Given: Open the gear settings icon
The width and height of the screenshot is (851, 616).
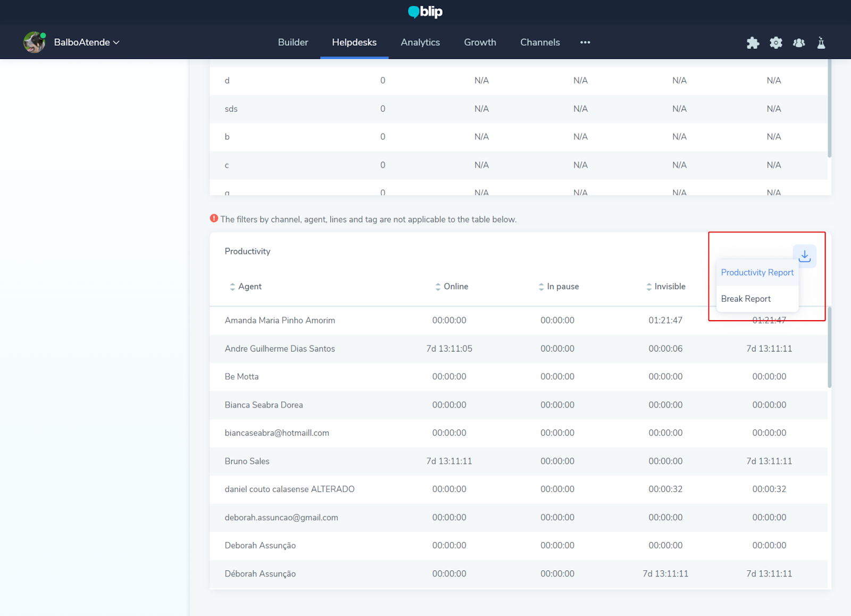Looking at the screenshot, I should pyautogui.click(x=776, y=43).
